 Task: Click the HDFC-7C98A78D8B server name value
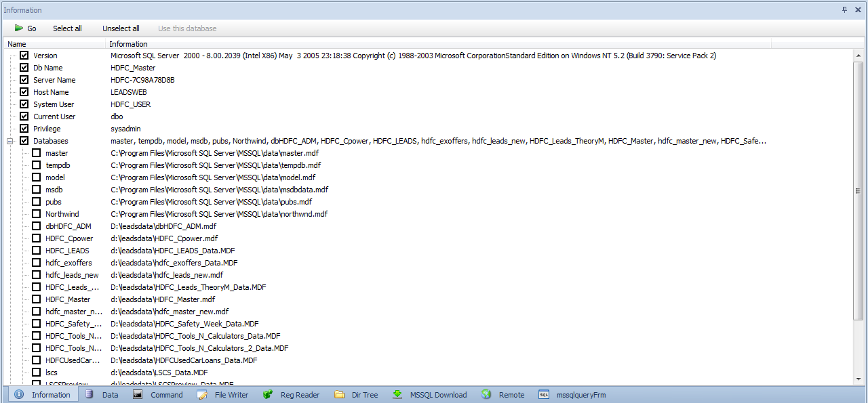(142, 80)
